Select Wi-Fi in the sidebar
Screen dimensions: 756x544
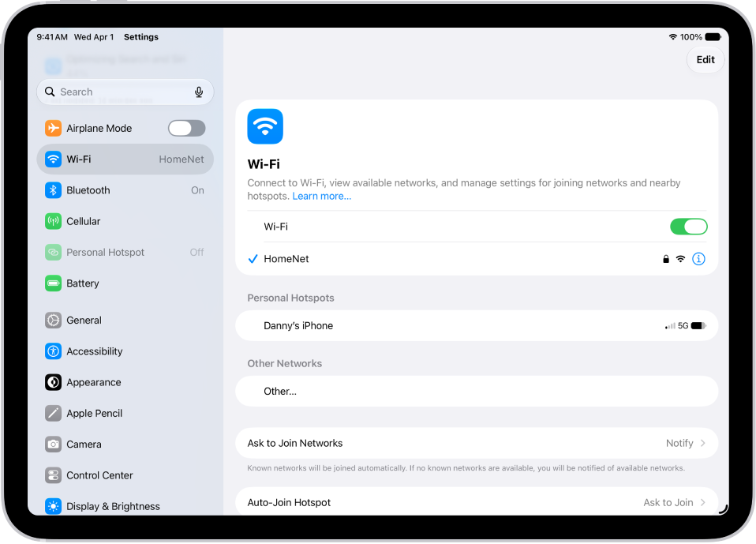pyautogui.click(x=125, y=159)
